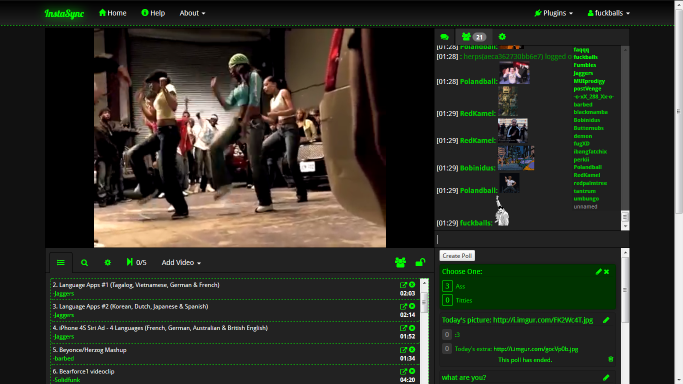Screen dimensions: 683x384
Task: Vote for Ass option in poll
Action: click(447, 286)
